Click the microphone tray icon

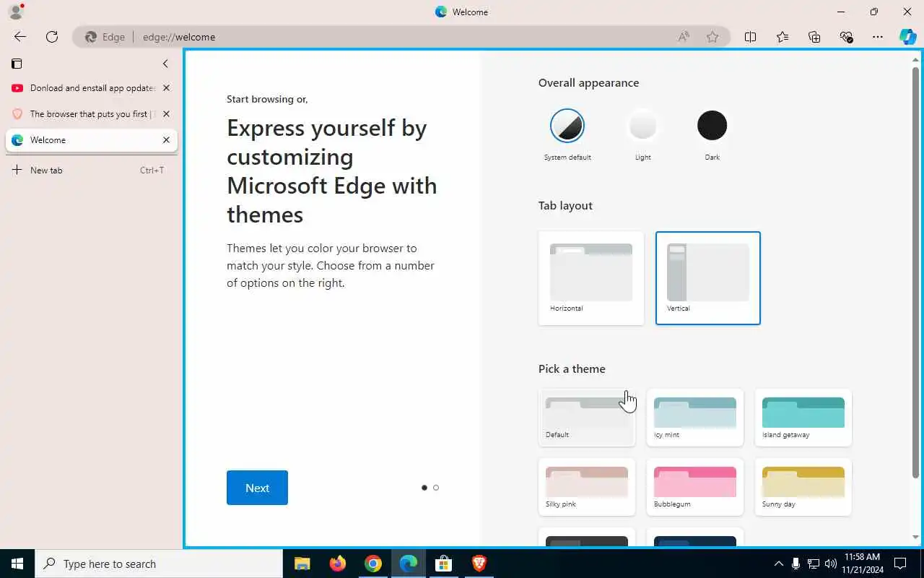click(796, 564)
